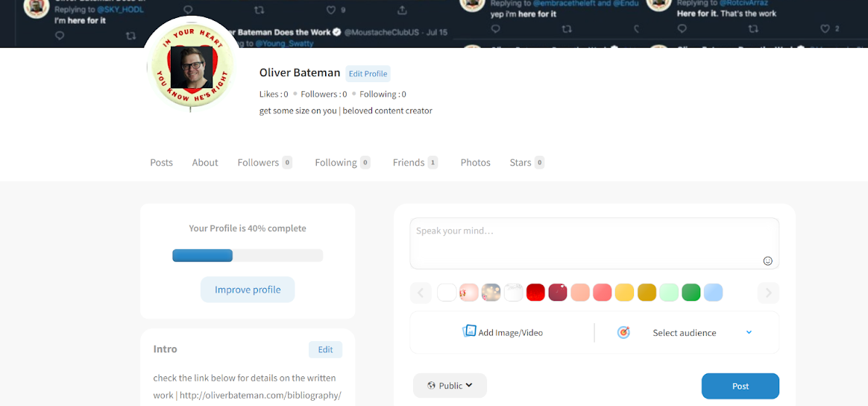Click the Edit Profile button
The height and width of the screenshot is (406, 868).
368,74
